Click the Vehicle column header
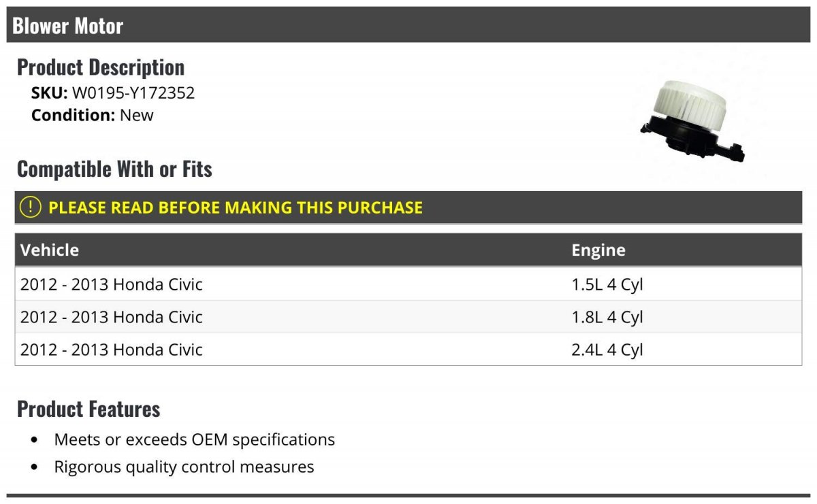 click(x=50, y=250)
